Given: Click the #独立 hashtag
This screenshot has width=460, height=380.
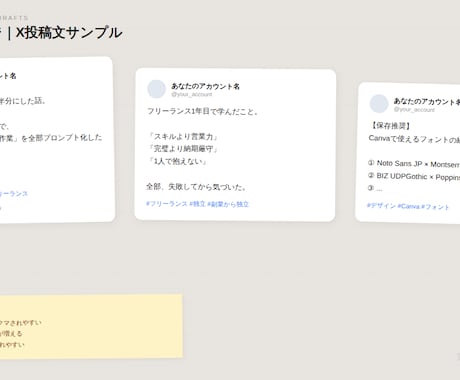Looking at the screenshot, I should (x=197, y=204).
